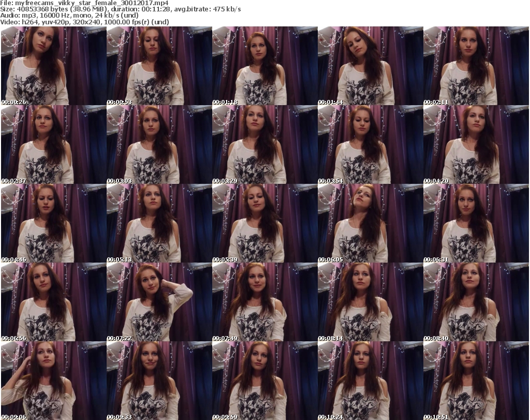Screen dimensions: 530x420
Task: Click the thumbnail timestamped 00:02:11
Action: [x=476, y=66]
